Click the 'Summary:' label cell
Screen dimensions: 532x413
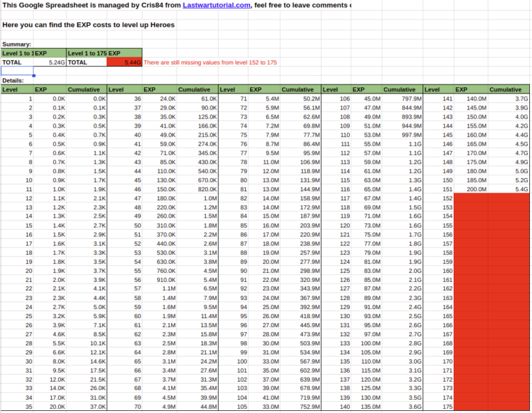tap(17, 44)
